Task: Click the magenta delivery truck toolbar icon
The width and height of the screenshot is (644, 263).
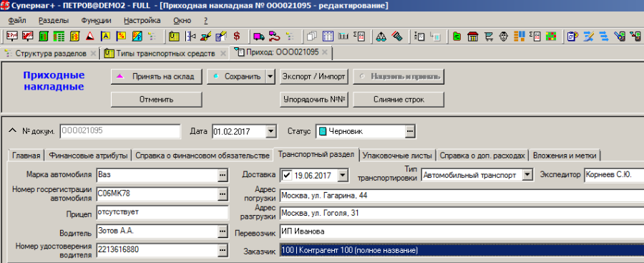Action: tap(259, 37)
